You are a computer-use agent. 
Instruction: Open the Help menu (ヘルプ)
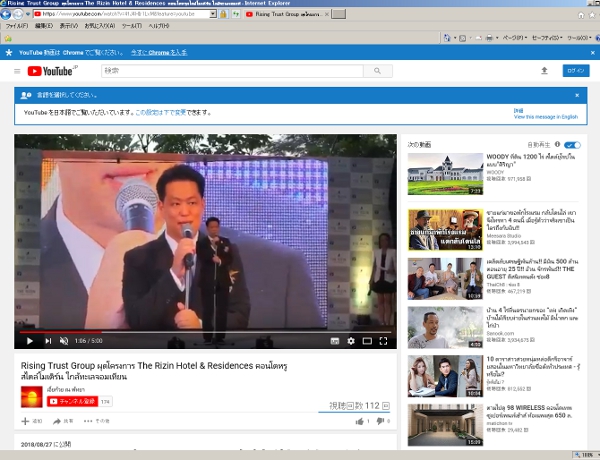pyautogui.click(x=158, y=26)
